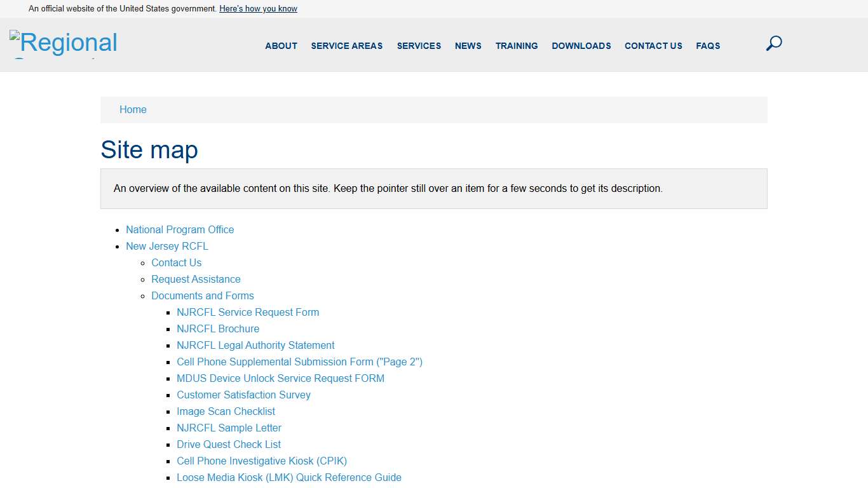Open the Downloads menu item
This screenshot has width=868, height=488.
[x=581, y=46]
